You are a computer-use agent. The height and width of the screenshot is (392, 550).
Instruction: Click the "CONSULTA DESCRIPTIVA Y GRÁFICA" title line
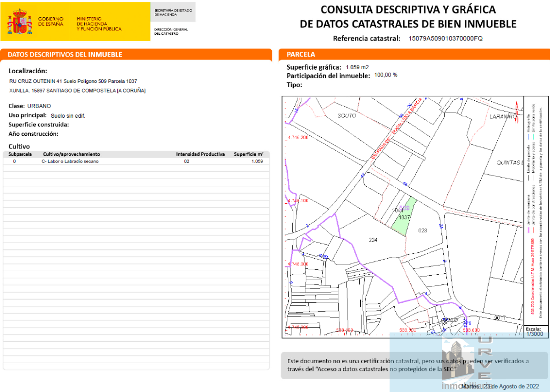408,10
